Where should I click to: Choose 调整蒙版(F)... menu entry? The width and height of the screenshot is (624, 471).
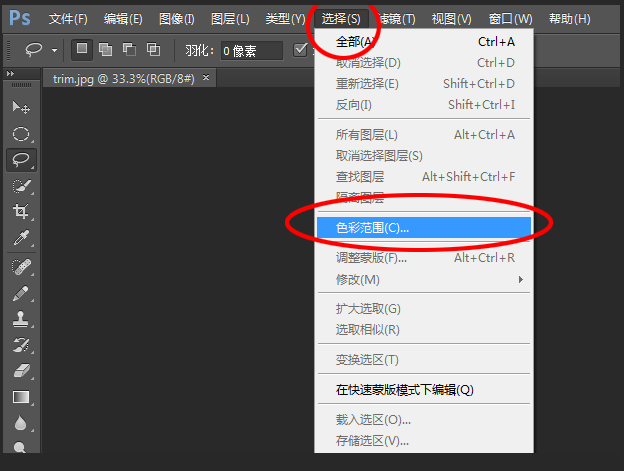click(x=424, y=258)
